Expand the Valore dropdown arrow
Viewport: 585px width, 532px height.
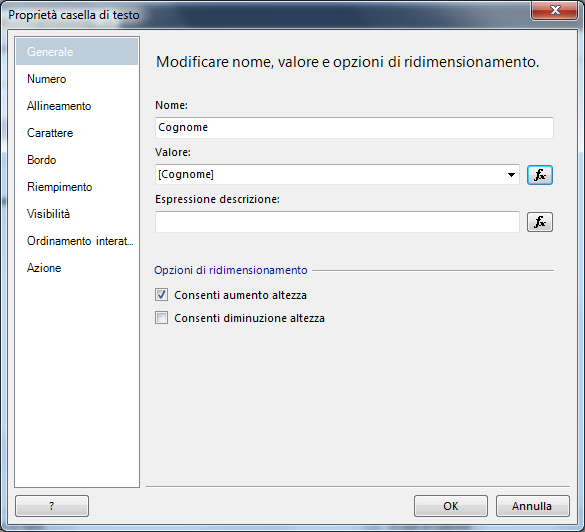point(511,175)
